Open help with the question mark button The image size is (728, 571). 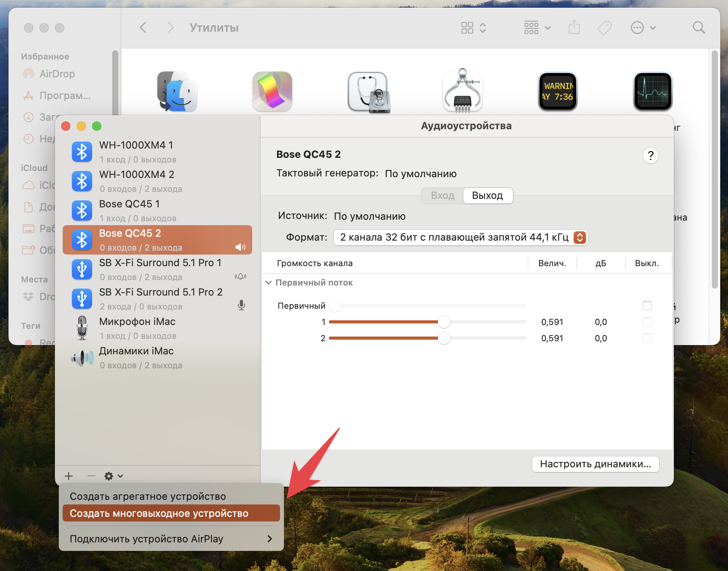click(651, 156)
